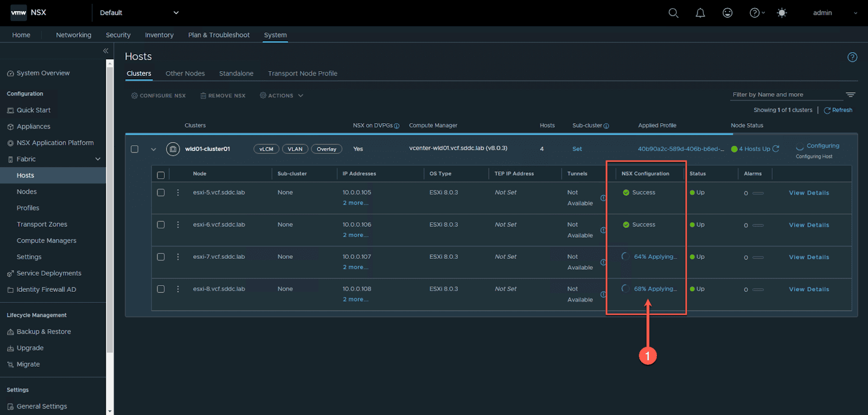Open the three-dot menu for esxi-5.vcf.sddc.lab

point(178,193)
